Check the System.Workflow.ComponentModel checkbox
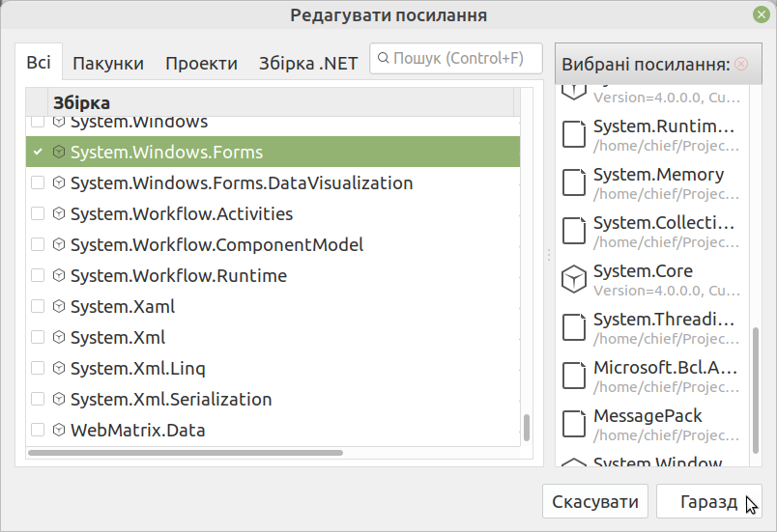 point(38,244)
